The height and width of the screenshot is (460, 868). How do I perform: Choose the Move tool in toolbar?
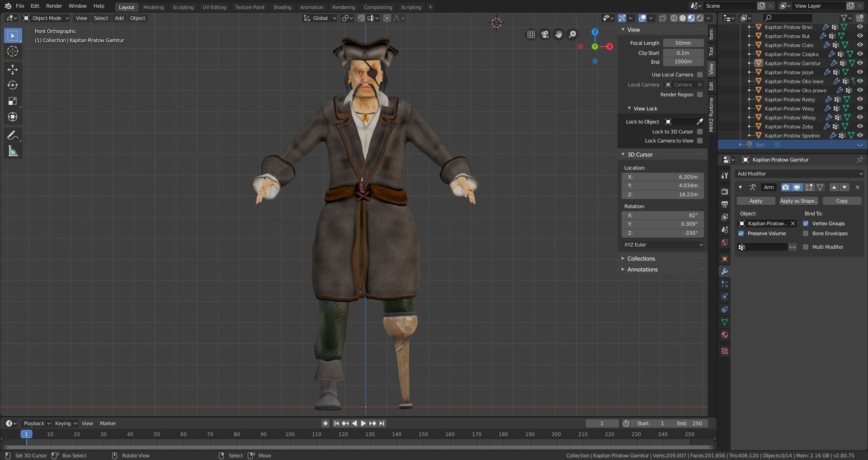[x=13, y=69]
